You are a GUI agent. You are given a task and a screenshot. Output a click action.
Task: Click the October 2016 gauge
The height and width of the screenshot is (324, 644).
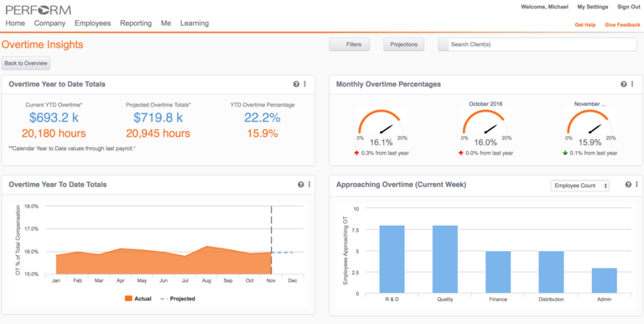click(486, 122)
